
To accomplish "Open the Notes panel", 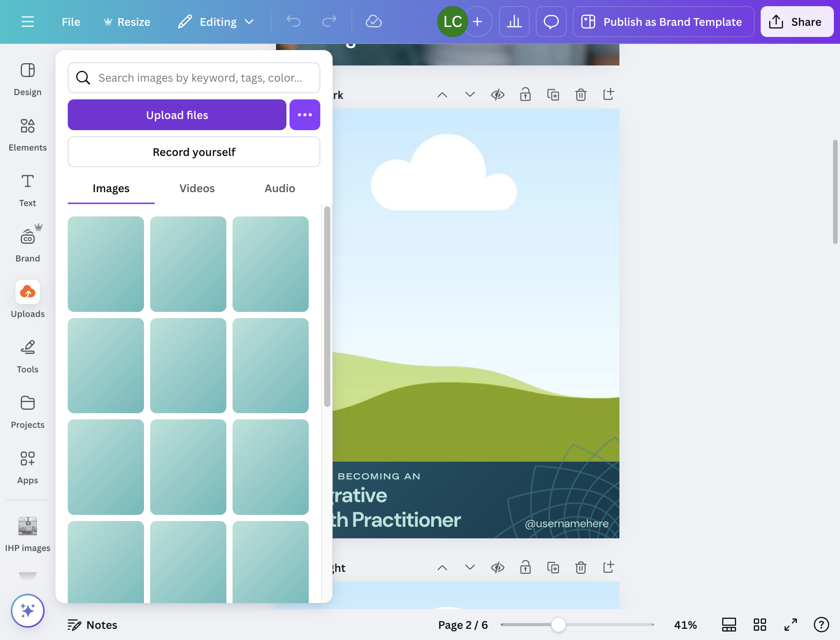I will pos(92,625).
